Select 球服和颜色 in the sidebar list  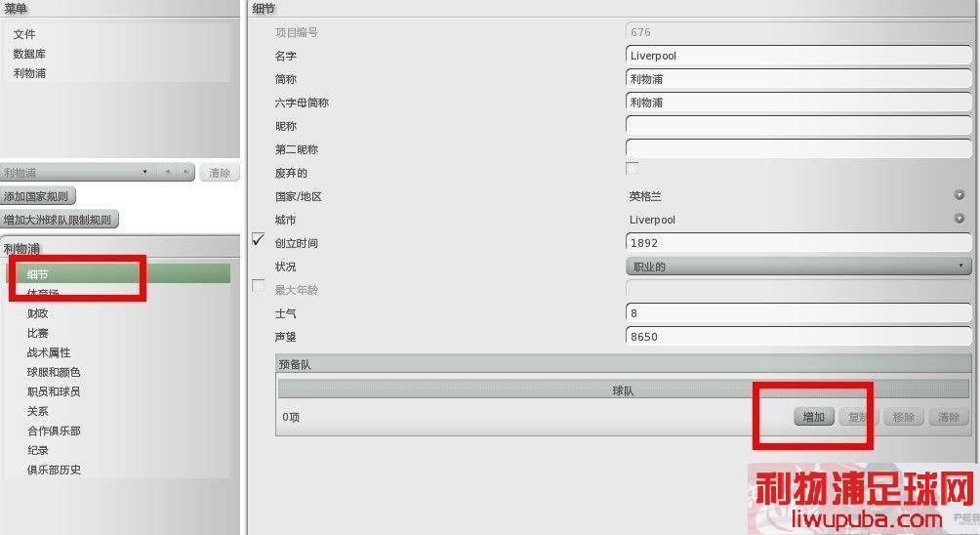[54, 372]
